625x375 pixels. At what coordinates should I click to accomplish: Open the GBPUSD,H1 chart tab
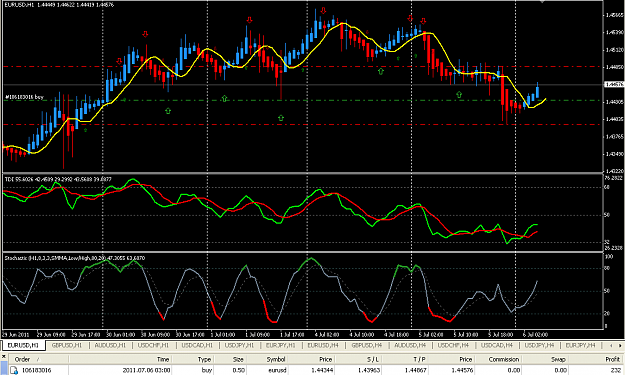point(67,346)
